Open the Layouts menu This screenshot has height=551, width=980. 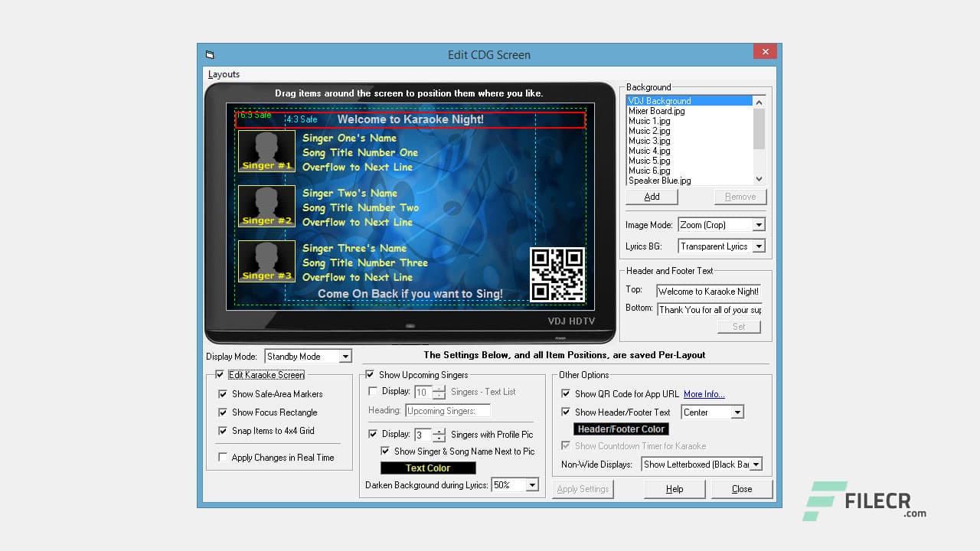(x=224, y=74)
